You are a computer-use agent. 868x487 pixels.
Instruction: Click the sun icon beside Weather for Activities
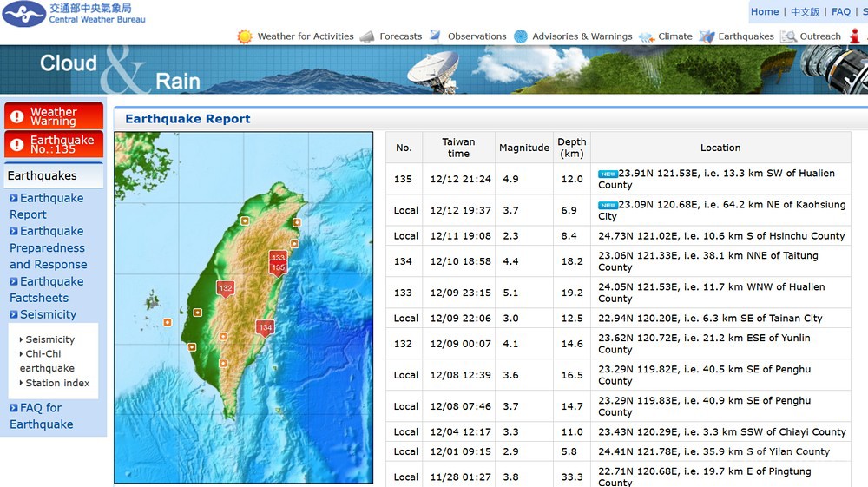click(244, 36)
